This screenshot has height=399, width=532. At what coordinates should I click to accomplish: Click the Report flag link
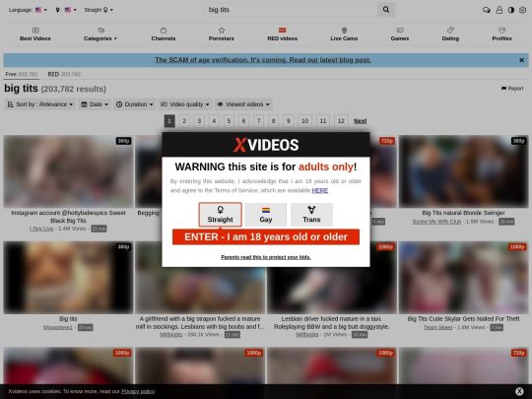[x=512, y=89]
